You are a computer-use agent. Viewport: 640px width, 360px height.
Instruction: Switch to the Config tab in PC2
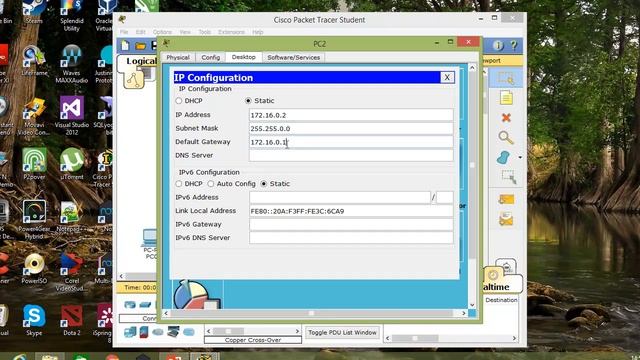[x=211, y=58]
